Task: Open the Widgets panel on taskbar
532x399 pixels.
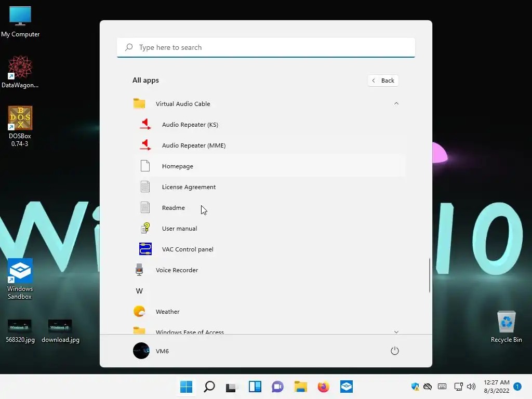Action: [255, 387]
